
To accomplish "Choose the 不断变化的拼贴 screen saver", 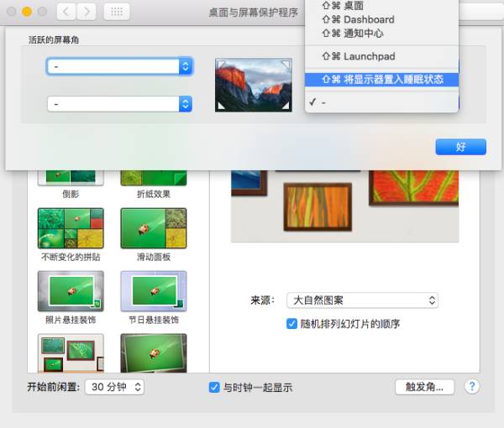I will tap(71, 228).
